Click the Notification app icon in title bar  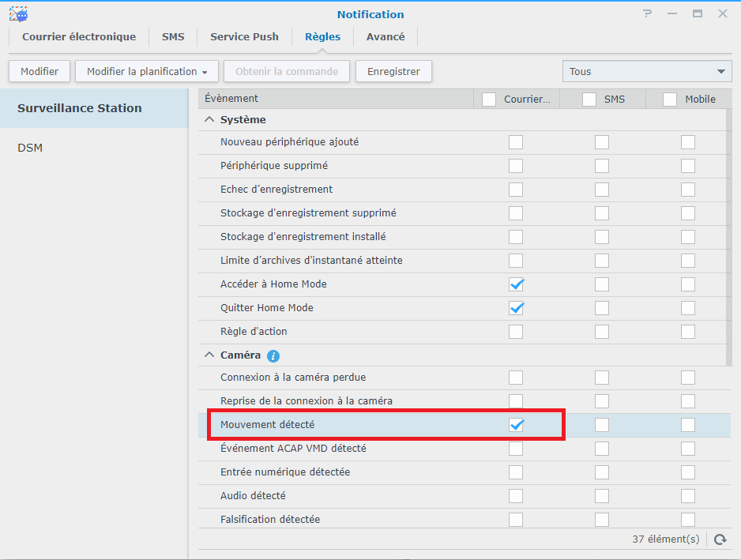(x=18, y=14)
